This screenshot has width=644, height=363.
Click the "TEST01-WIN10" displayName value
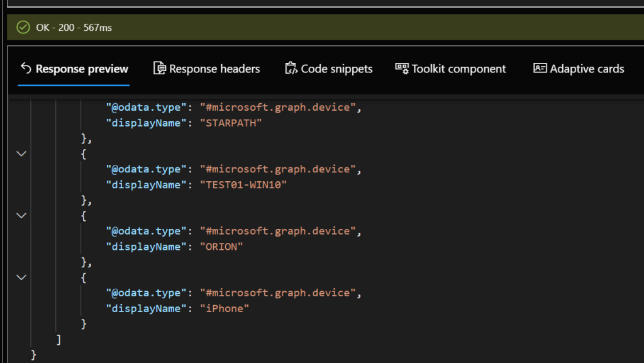[243, 184]
